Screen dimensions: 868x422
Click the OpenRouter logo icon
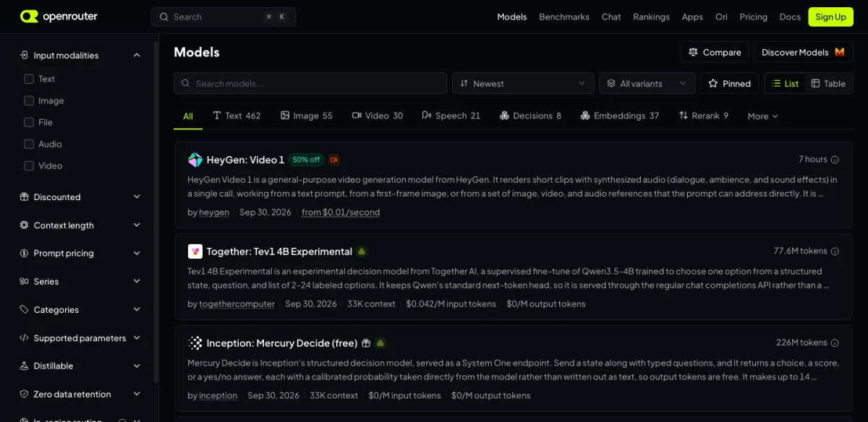30,17
